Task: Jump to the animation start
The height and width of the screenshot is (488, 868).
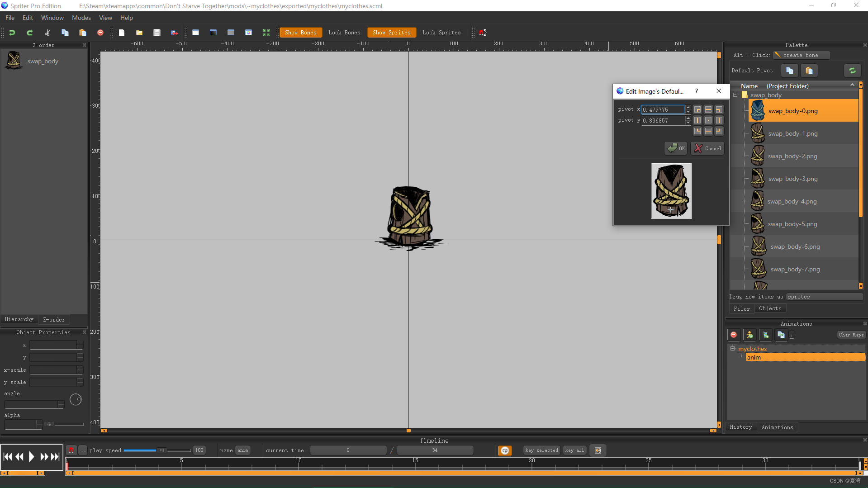Action: click(x=8, y=457)
